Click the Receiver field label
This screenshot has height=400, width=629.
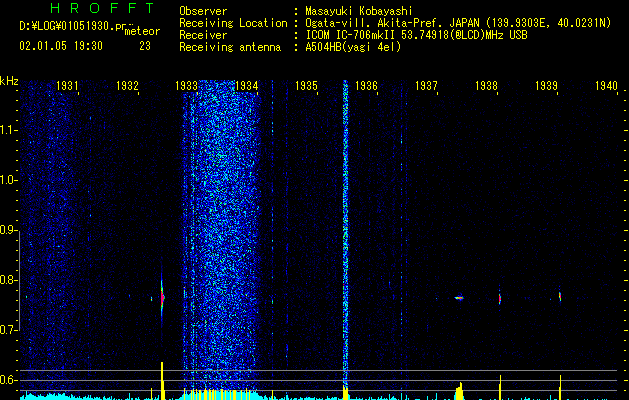(x=203, y=35)
